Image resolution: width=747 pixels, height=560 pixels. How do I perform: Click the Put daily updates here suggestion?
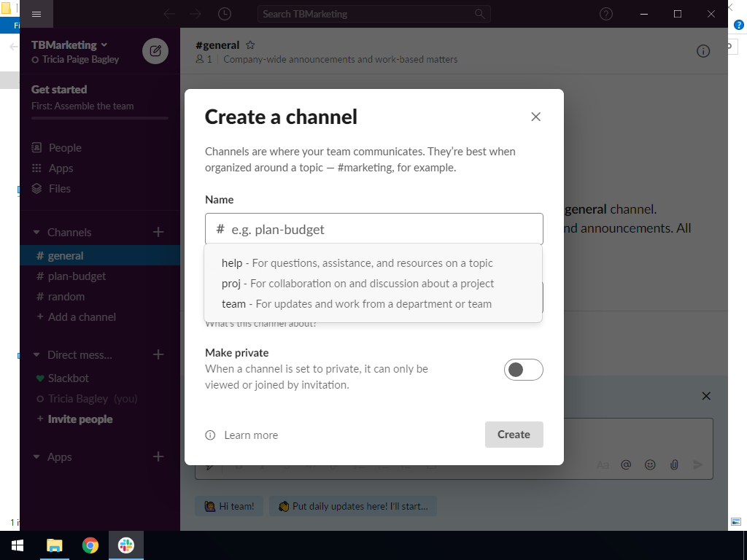(353, 506)
